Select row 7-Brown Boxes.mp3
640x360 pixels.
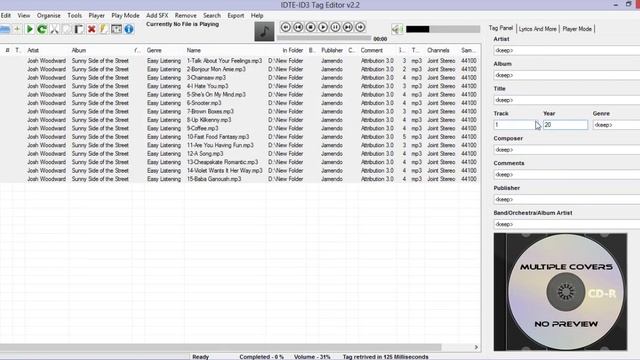[x=240, y=111]
